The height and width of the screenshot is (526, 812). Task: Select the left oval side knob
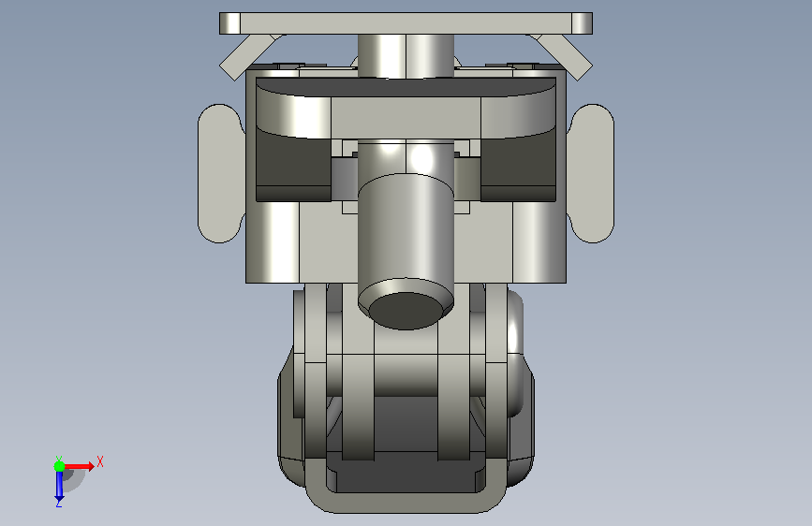pyautogui.click(x=221, y=173)
